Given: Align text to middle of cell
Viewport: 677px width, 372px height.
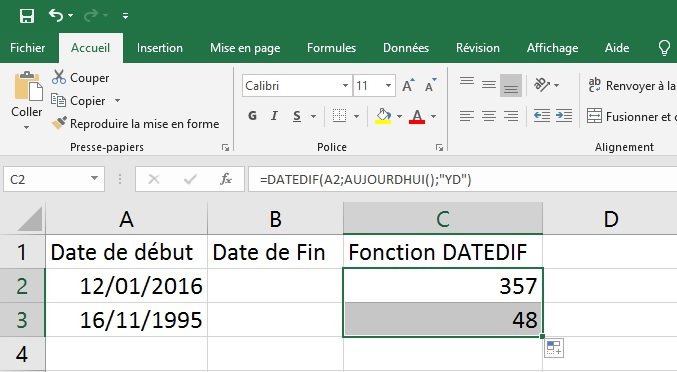Looking at the screenshot, I should (x=489, y=85).
